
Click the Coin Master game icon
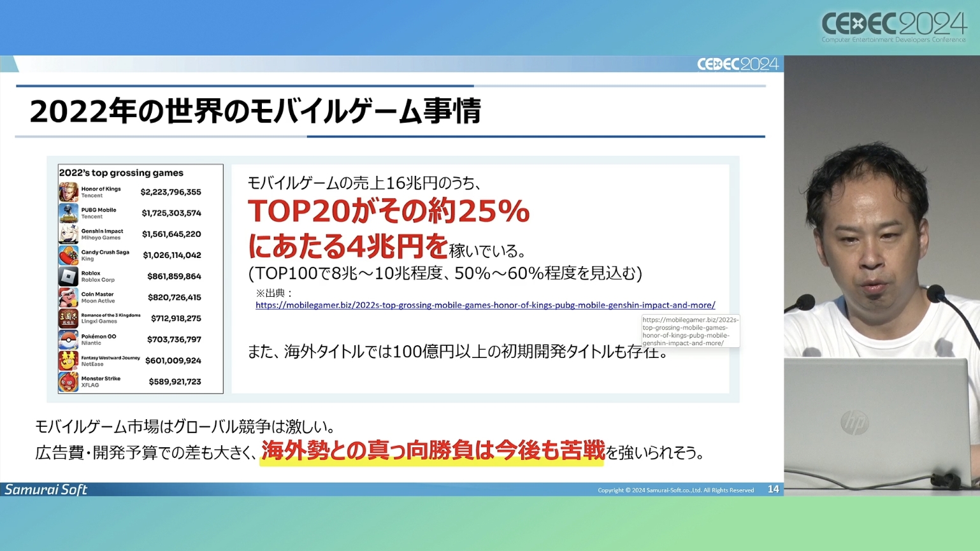pyautogui.click(x=68, y=297)
